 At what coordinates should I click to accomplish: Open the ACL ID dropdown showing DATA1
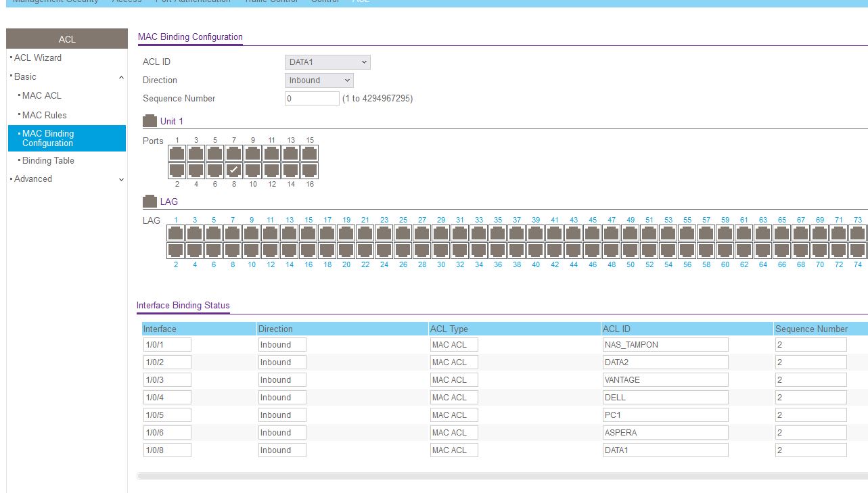pos(327,62)
